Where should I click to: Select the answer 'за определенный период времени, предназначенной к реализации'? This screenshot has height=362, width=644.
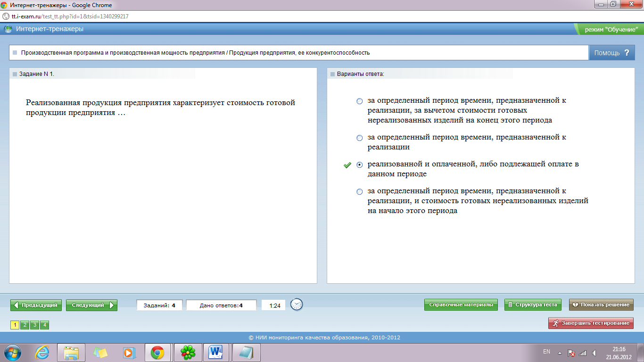tap(360, 138)
